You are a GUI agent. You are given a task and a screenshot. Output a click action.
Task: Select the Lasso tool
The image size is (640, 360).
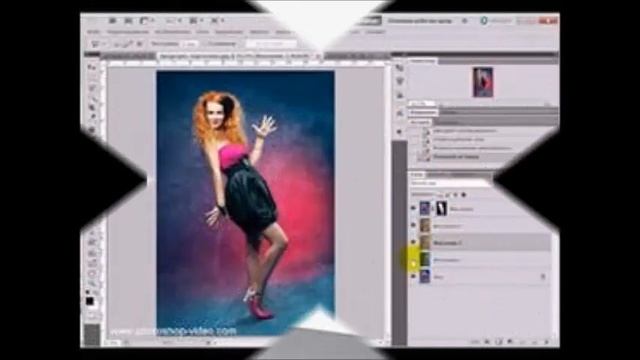pyautogui.click(x=93, y=88)
